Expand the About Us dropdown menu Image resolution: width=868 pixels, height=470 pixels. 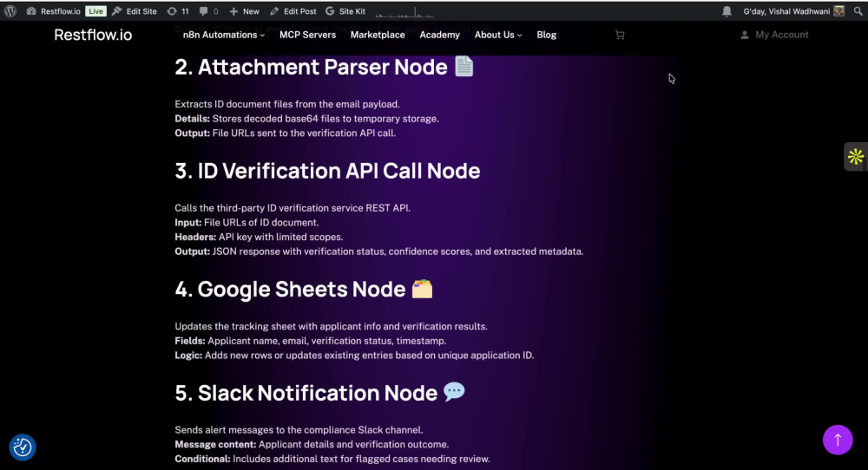[498, 35]
